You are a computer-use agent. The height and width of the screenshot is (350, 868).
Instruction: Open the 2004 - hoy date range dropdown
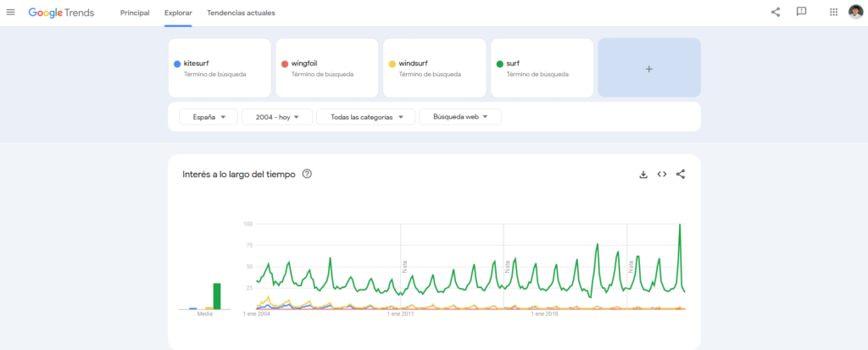[x=277, y=117]
